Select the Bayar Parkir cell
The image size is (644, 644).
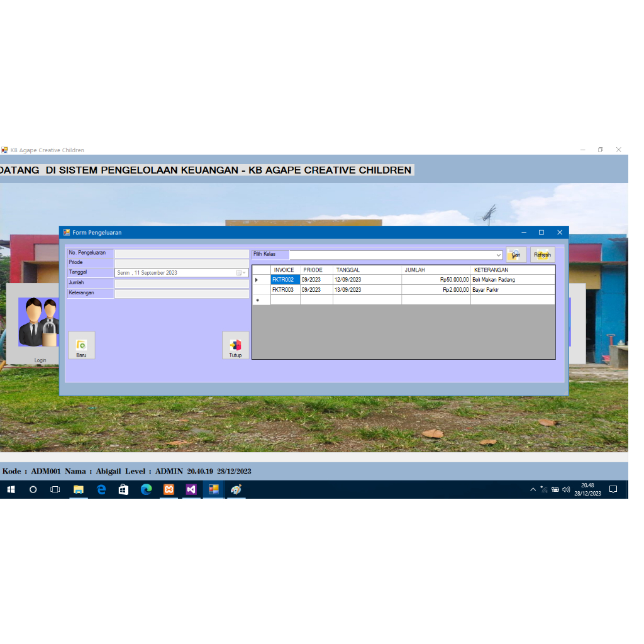click(x=513, y=290)
